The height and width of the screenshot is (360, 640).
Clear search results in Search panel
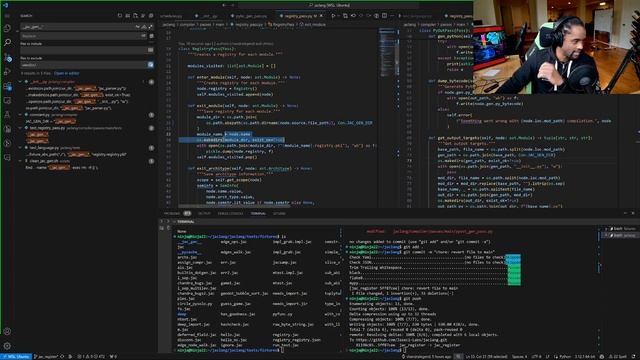pos(127,16)
